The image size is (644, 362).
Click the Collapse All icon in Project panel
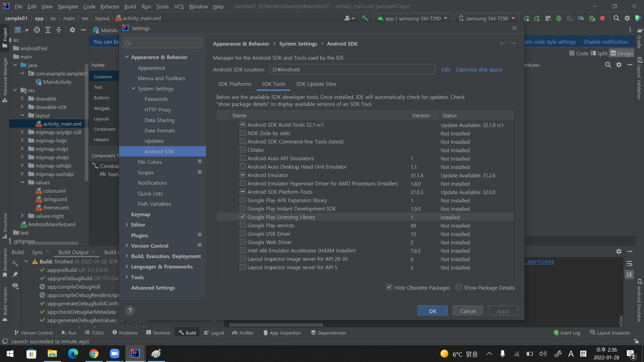(59, 30)
